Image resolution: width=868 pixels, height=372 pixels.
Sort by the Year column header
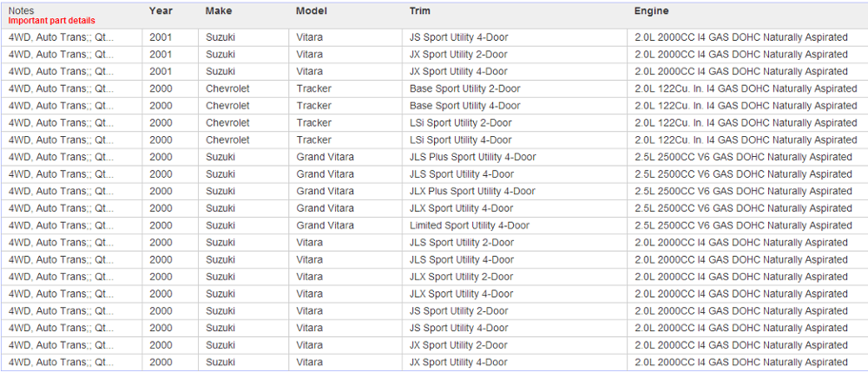pos(161,10)
